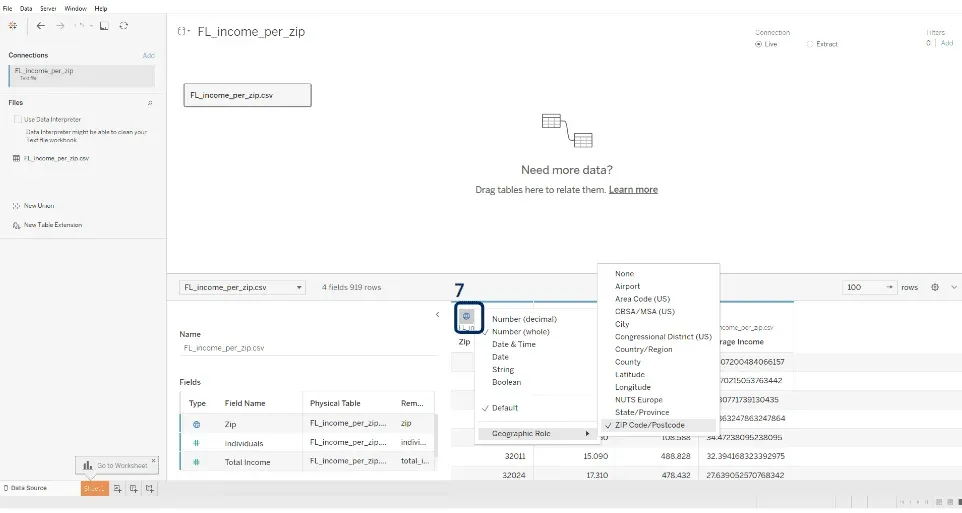The width and height of the screenshot is (962, 513).
Task: Enable Use Data Interpreter checkbox
Action: (18, 119)
